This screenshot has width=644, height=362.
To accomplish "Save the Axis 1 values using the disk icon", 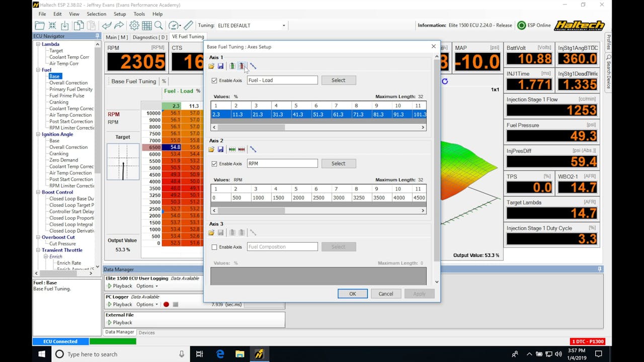I will tap(221, 66).
